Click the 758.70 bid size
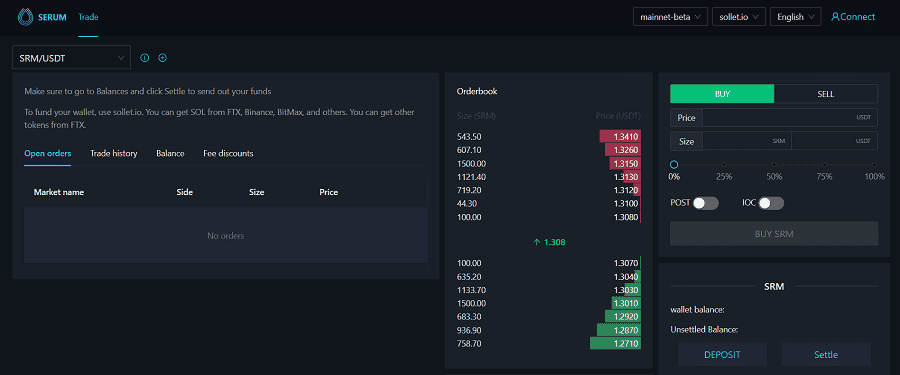The width and height of the screenshot is (900, 375). click(x=469, y=343)
